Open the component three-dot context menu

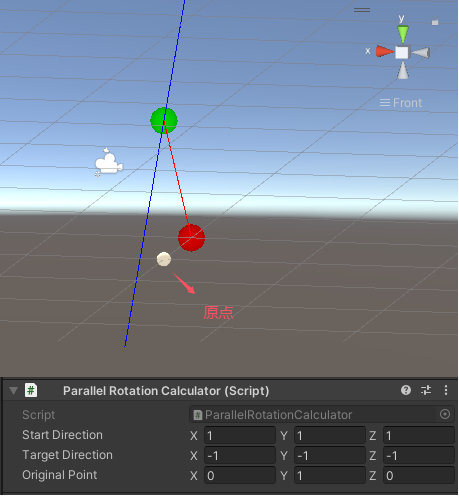(x=446, y=390)
